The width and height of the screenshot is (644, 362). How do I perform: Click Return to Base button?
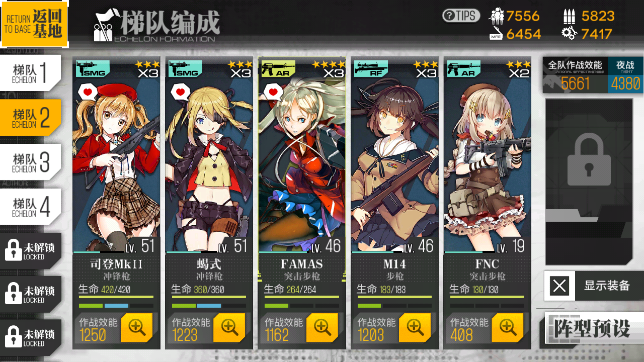34,24
